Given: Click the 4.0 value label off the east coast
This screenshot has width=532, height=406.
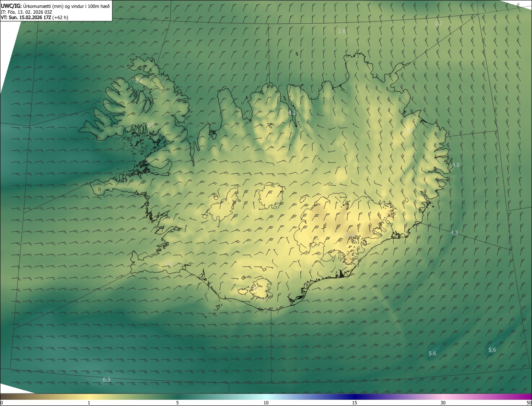Looking at the screenshot, I should coord(456,165).
